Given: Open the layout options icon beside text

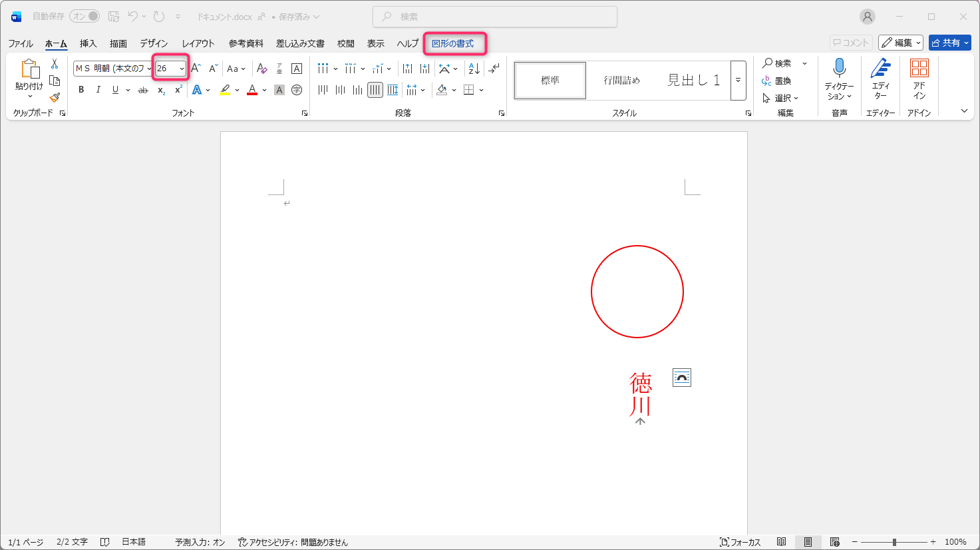Looking at the screenshot, I should coord(681,378).
